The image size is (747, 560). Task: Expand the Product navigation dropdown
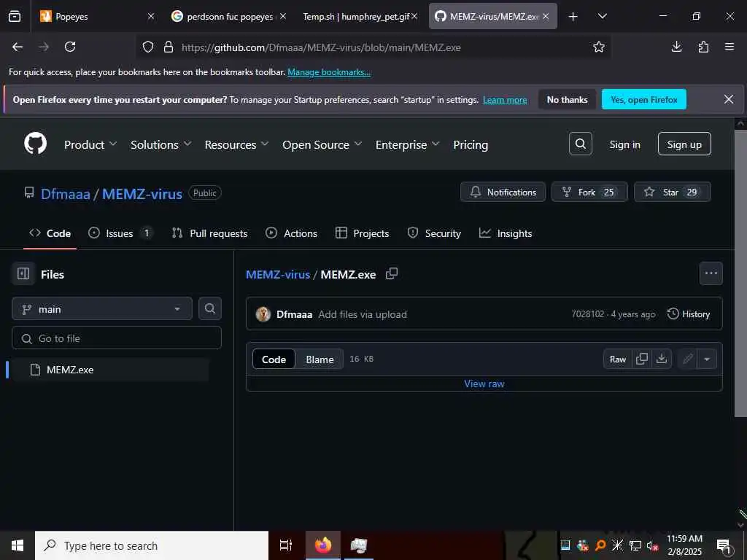click(90, 145)
